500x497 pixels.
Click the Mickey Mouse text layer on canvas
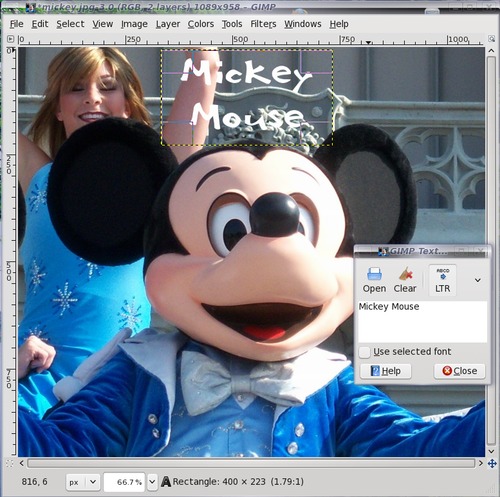tap(247, 97)
